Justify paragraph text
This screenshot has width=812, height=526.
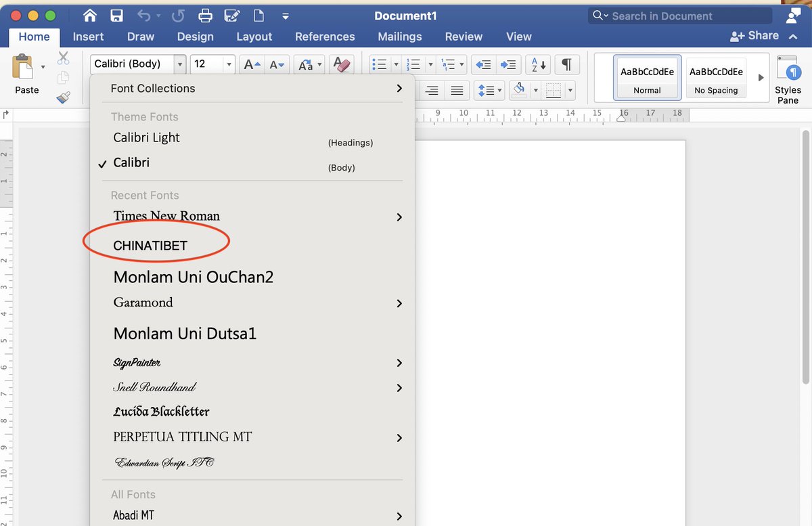click(457, 90)
